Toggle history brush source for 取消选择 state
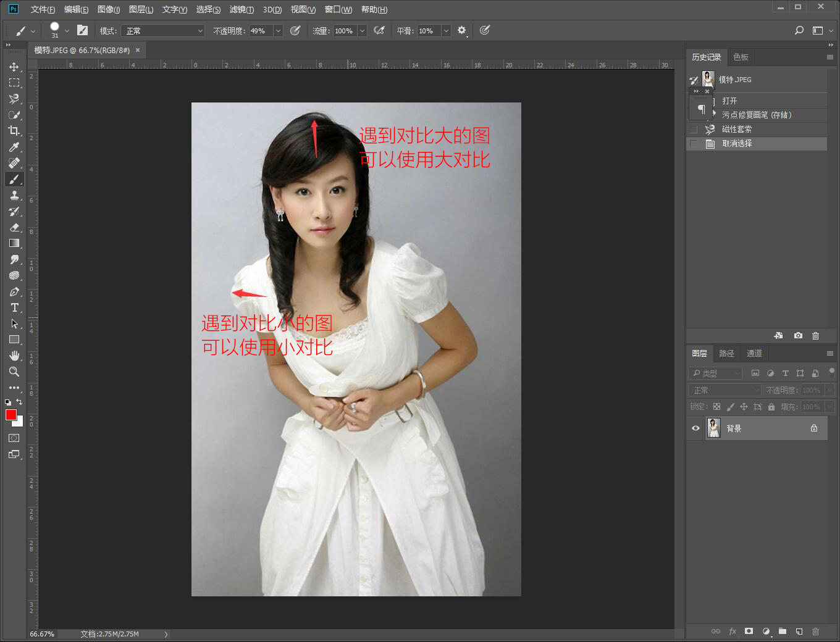Screen dimensions: 840x642 pos(694,144)
